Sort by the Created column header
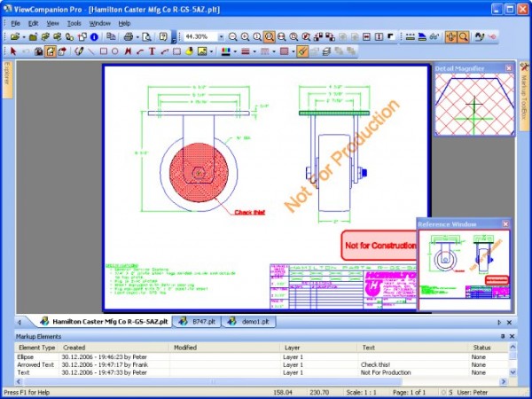This screenshot has height=399, width=532. point(74,348)
